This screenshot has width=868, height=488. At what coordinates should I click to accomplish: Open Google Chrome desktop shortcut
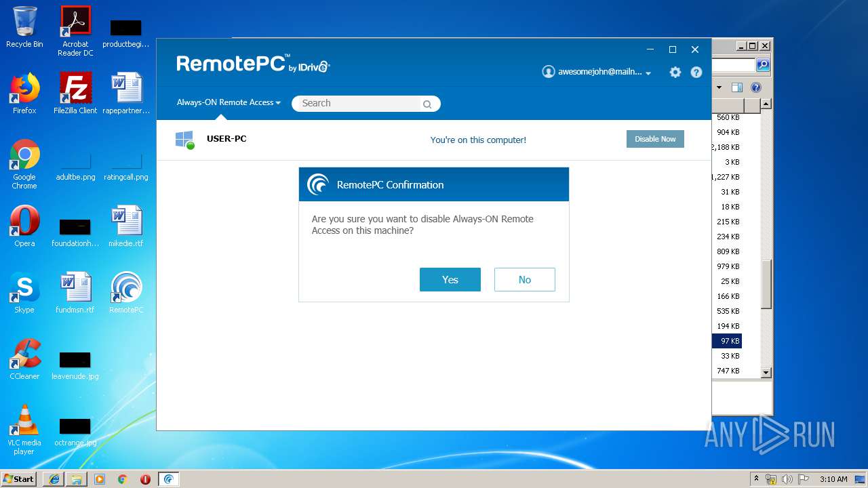24,164
